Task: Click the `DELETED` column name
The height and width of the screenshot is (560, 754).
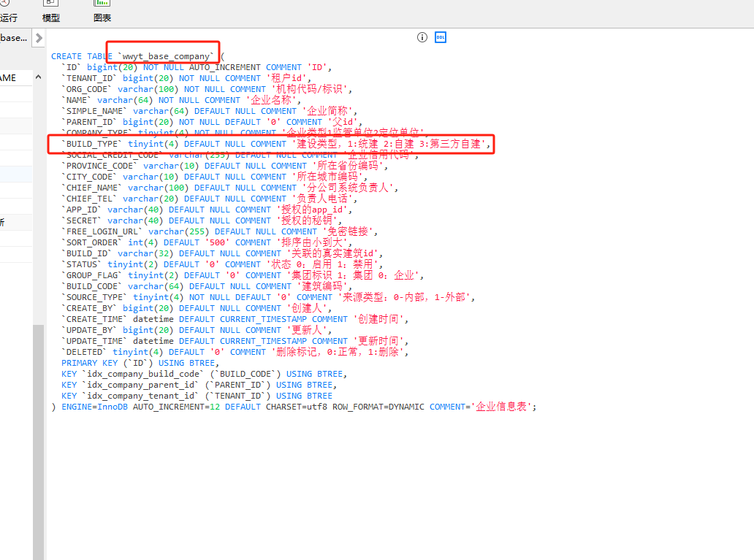Action: (x=85, y=353)
